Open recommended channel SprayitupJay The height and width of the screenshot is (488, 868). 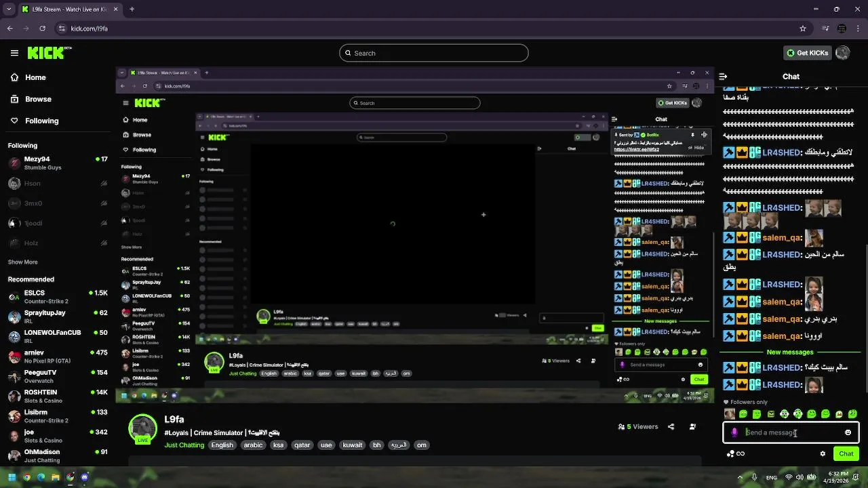(x=58, y=317)
